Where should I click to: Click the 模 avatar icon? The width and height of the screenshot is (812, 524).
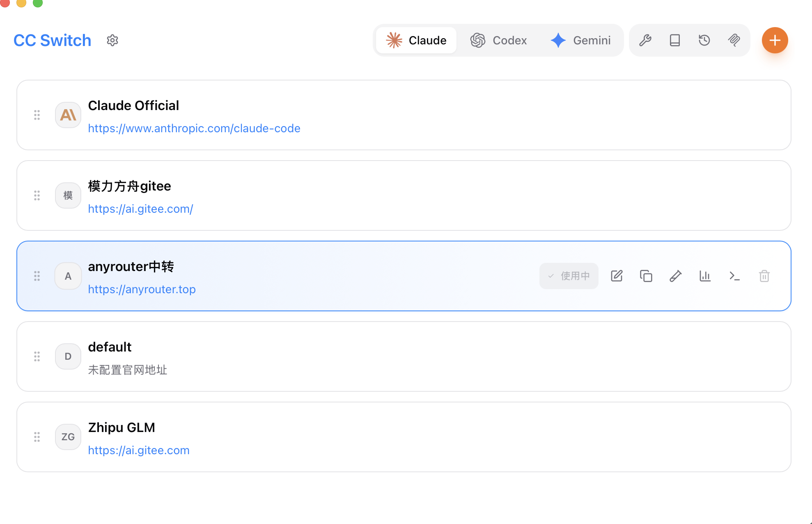point(68,195)
